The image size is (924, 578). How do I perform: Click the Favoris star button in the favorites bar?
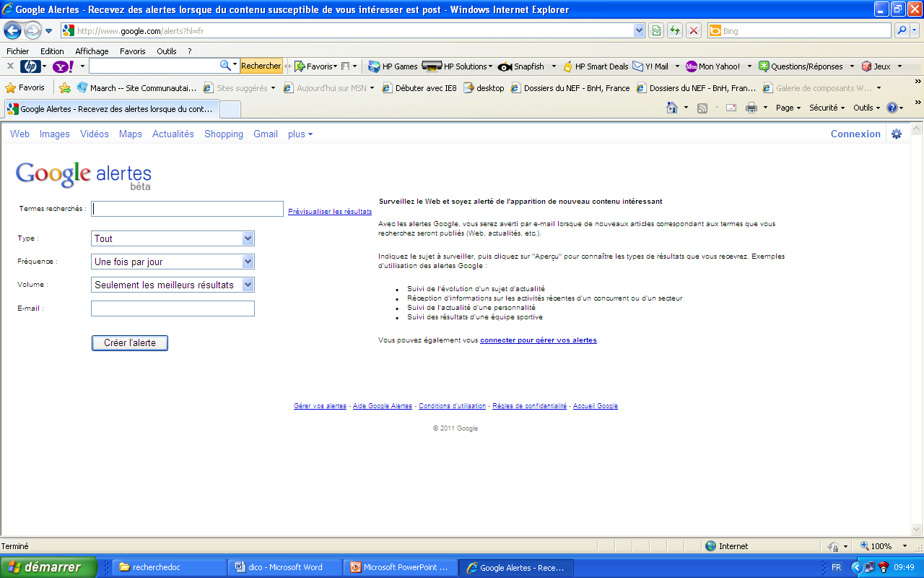point(25,88)
